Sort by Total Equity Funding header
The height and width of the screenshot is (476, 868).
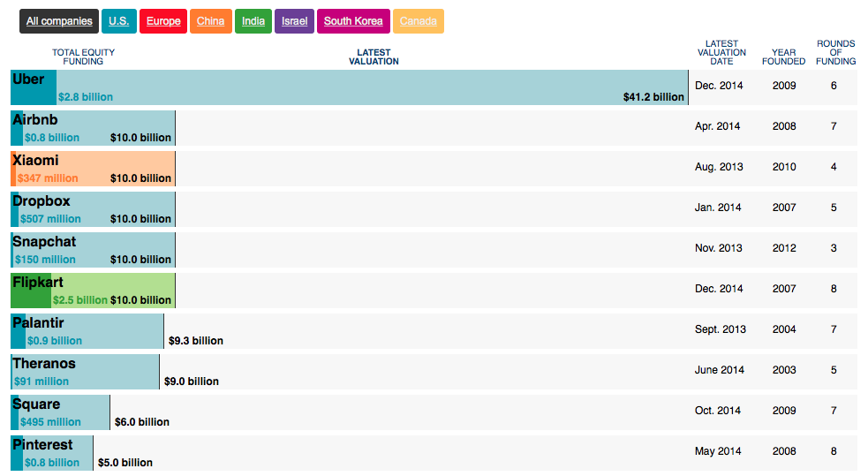coord(83,57)
